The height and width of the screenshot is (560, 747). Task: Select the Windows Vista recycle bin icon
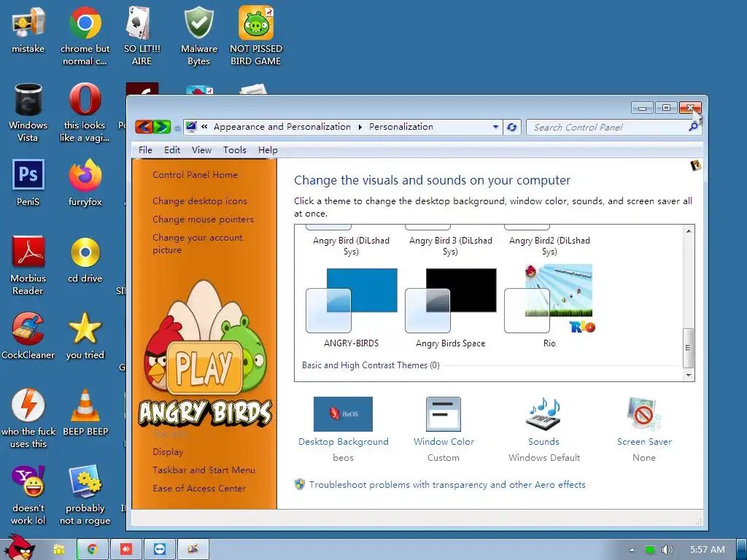tap(28, 112)
